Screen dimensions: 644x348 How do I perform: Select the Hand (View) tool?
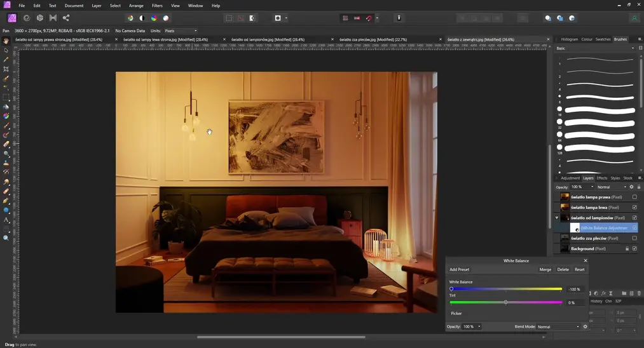click(6, 41)
